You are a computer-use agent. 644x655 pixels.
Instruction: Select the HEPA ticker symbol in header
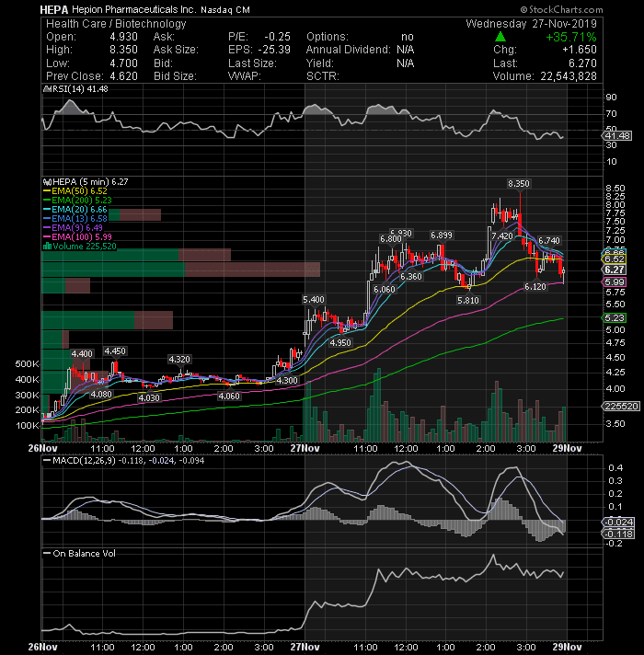tap(53, 9)
